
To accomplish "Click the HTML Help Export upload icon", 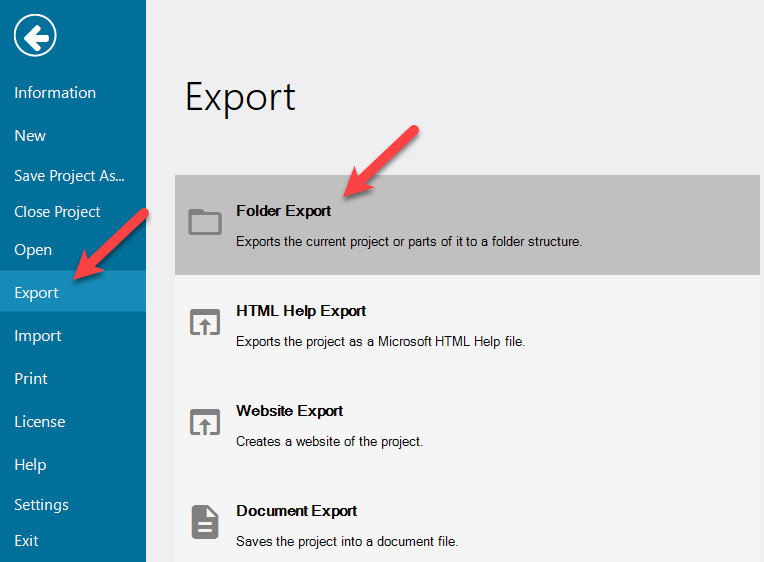I will pyautogui.click(x=205, y=322).
